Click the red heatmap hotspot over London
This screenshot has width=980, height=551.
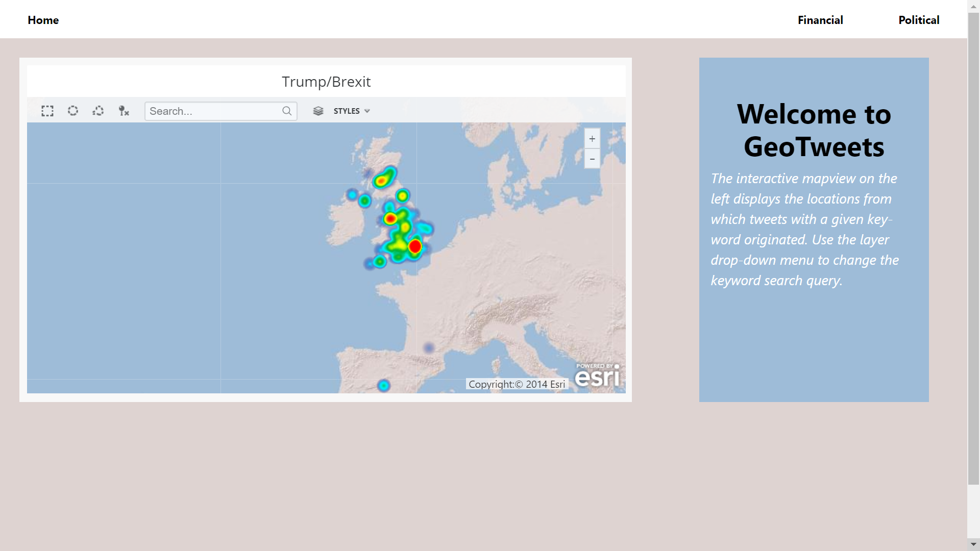pyautogui.click(x=415, y=246)
